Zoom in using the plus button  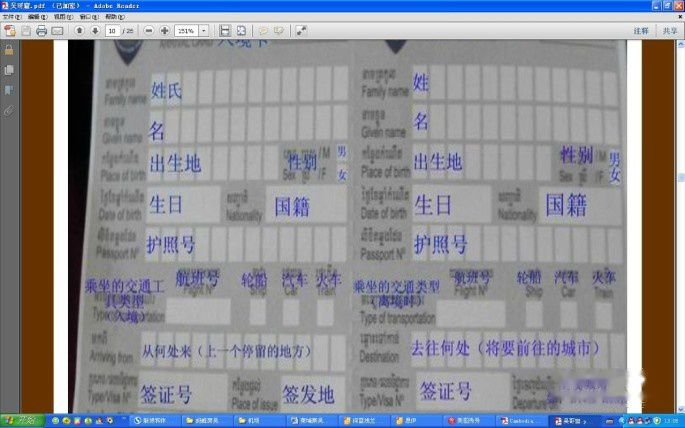(x=164, y=31)
